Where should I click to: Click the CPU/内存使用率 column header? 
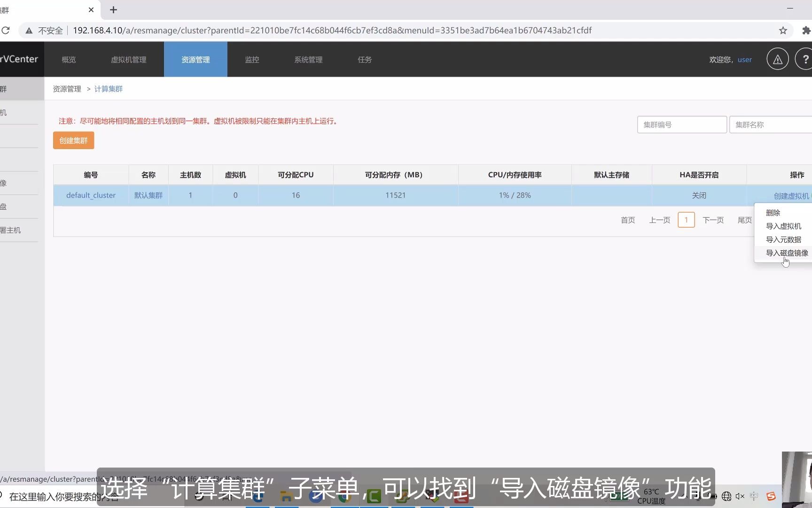click(515, 175)
